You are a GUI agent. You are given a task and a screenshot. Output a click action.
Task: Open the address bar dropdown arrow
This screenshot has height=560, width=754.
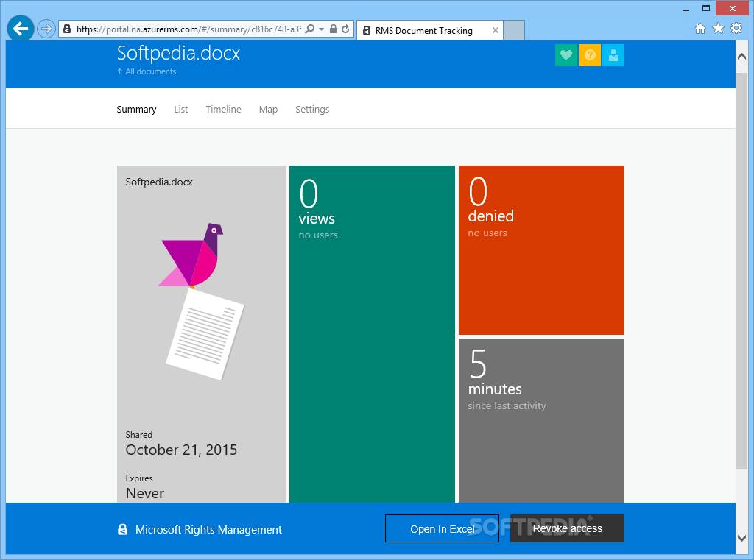pos(321,29)
